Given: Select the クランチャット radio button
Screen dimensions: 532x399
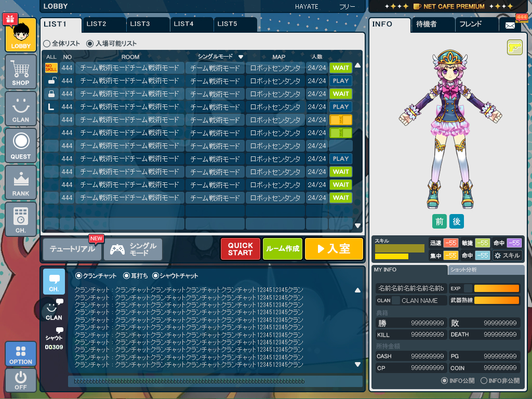Looking at the screenshot, I should click(x=79, y=276).
